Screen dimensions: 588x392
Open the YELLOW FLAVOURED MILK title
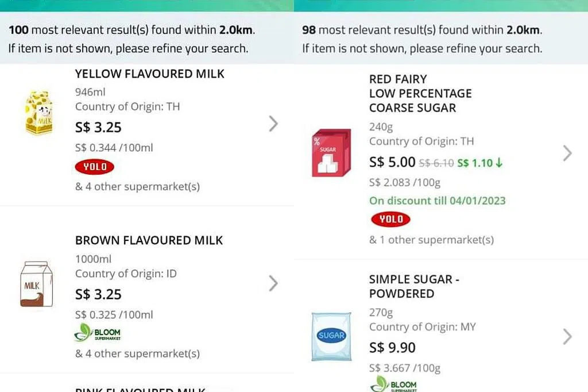[x=150, y=74]
